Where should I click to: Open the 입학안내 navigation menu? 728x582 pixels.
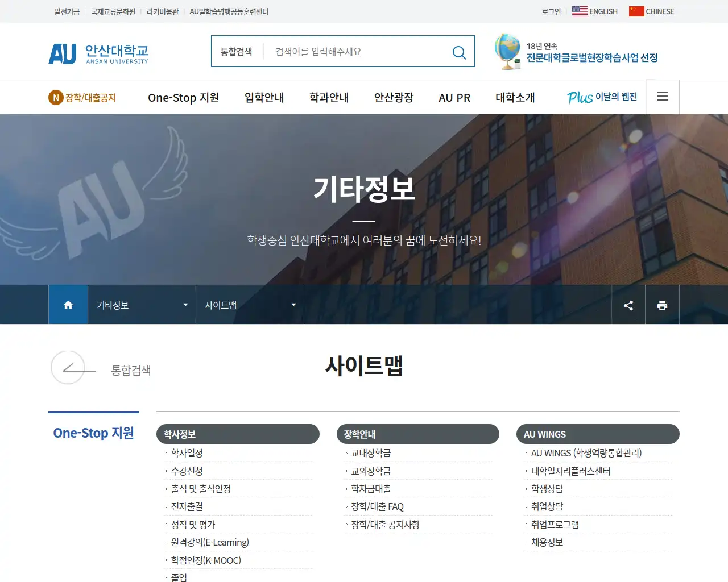(263, 97)
